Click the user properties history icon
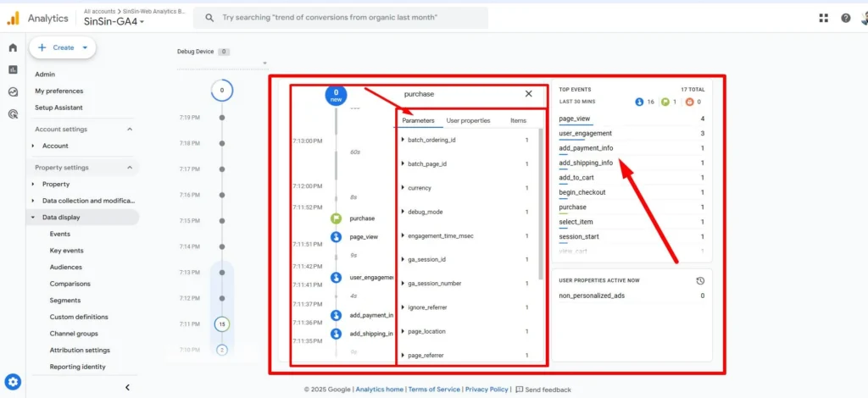868x398 pixels. tap(700, 281)
